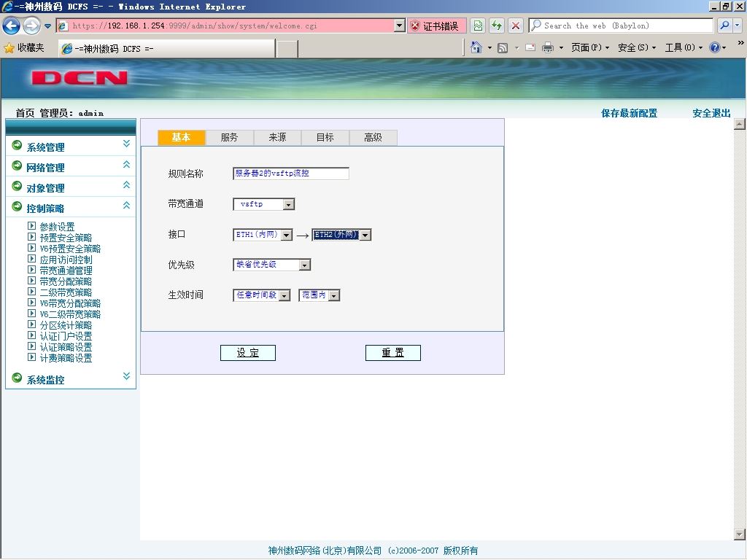Click the 重置 reset button

[x=393, y=353]
